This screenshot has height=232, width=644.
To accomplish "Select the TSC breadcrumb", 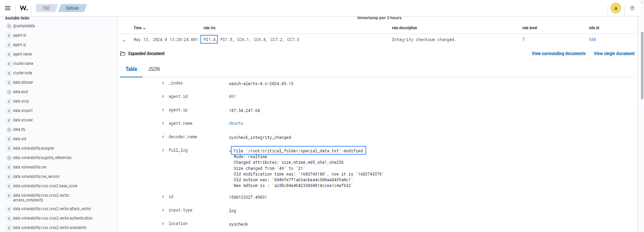I will (x=46, y=8).
